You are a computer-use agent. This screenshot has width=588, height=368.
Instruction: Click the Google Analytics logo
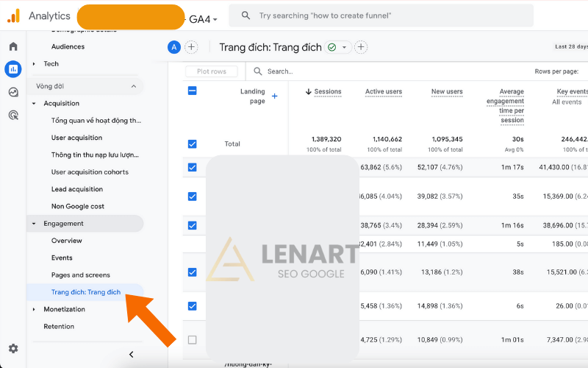13,15
